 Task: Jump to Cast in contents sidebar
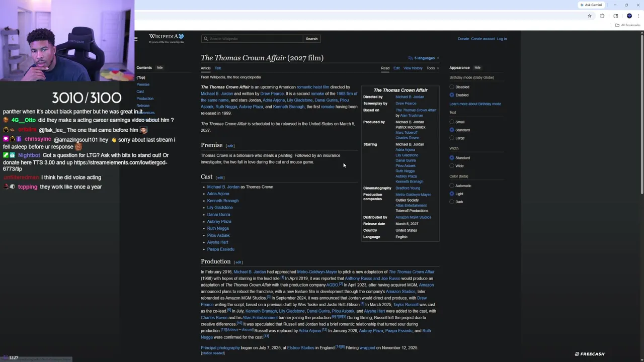coord(140,92)
